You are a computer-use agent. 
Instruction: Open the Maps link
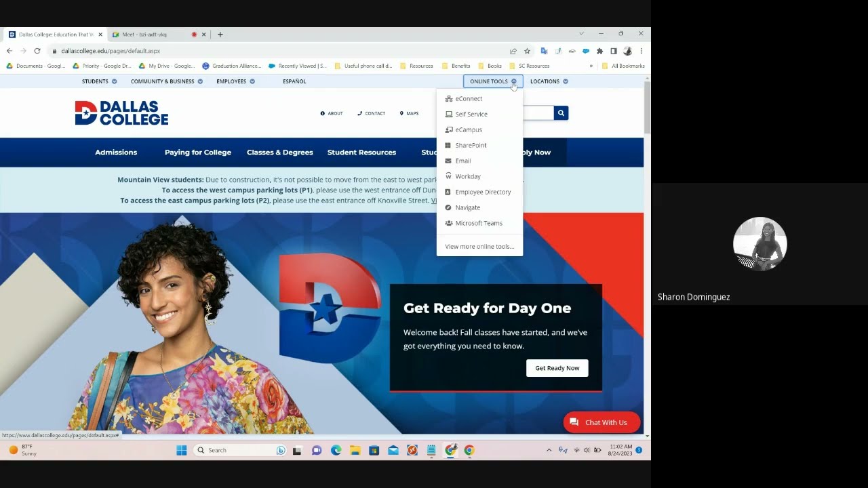pos(409,114)
